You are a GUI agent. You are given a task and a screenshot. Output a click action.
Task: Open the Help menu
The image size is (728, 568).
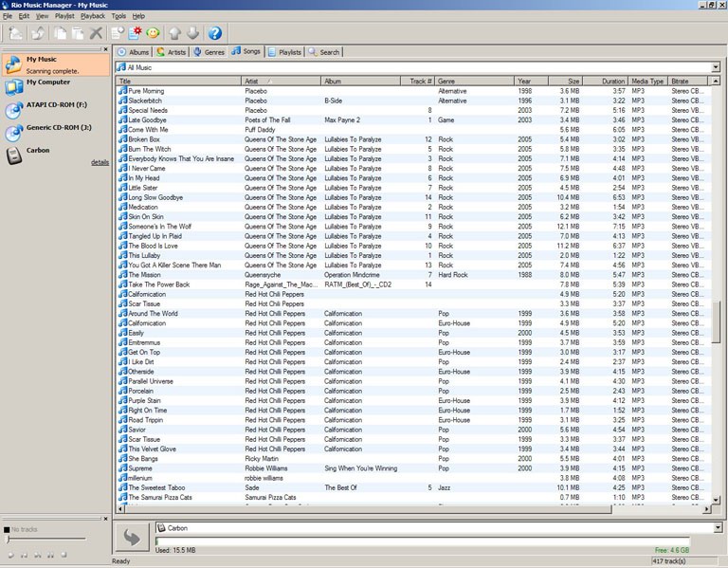(x=138, y=16)
